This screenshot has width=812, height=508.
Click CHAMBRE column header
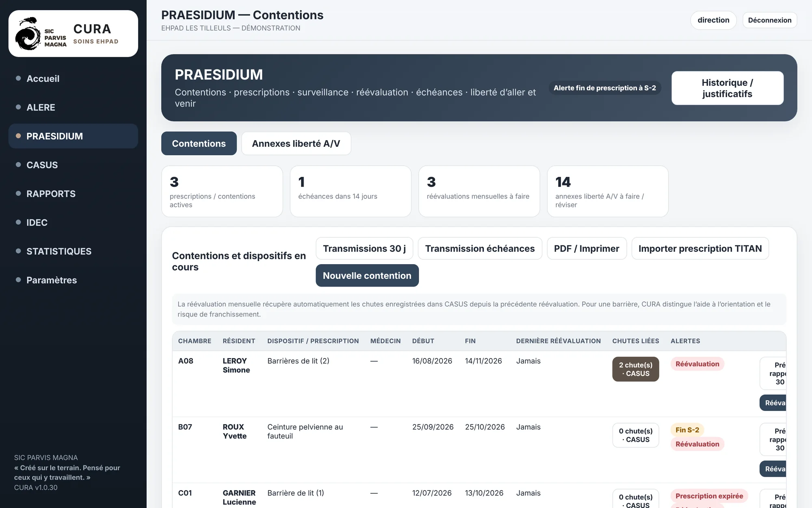194,341
